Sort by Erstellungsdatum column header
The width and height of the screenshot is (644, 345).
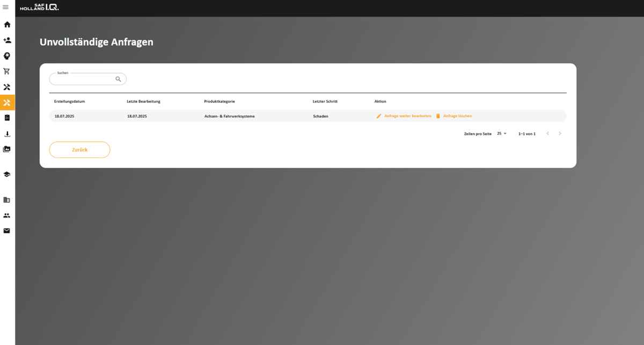(x=70, y=102)
